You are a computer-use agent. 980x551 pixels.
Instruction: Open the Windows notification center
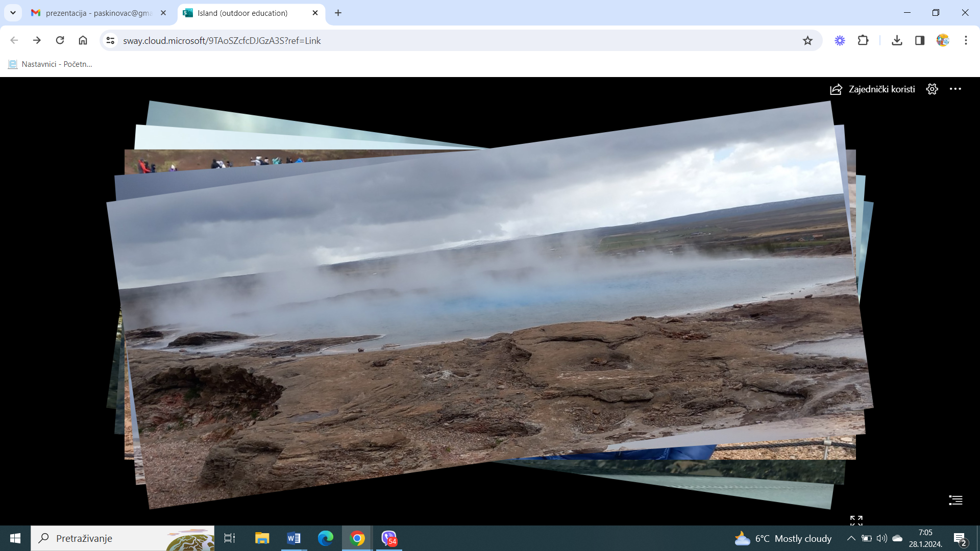point(960,539)
